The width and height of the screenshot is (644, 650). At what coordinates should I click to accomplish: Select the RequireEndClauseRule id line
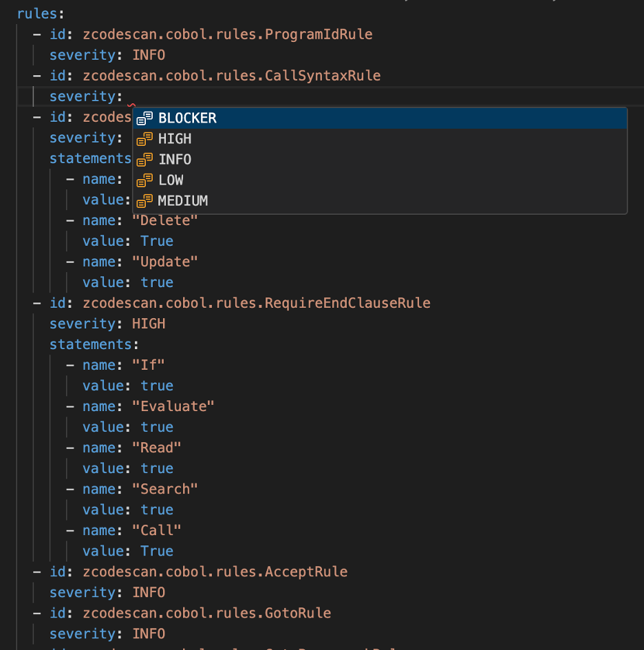(256, 303)
